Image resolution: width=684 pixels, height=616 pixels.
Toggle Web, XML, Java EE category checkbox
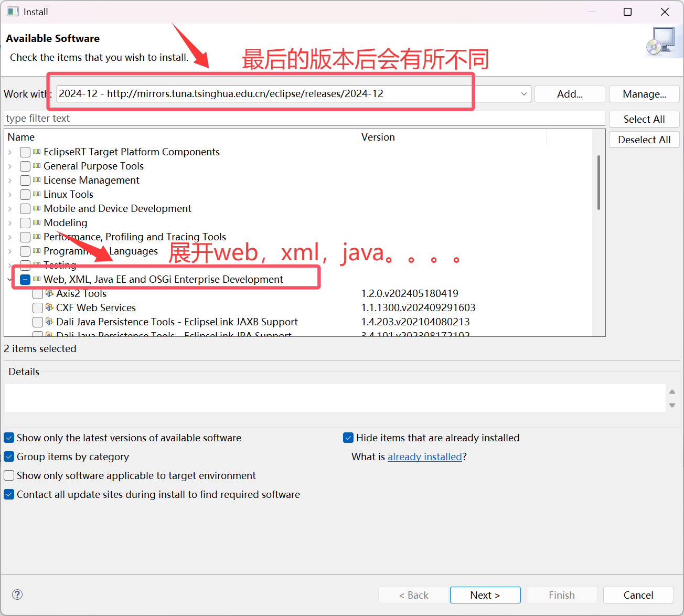point(25,280)
